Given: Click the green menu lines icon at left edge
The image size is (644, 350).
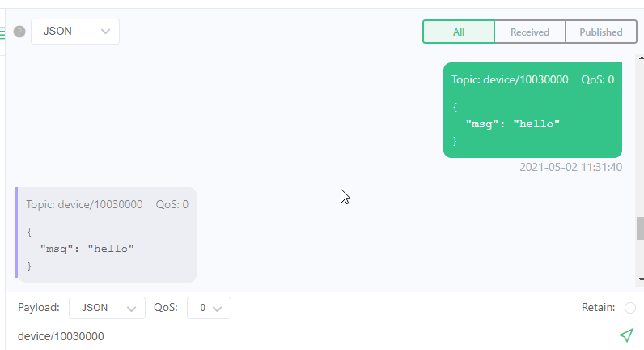Looking at the screenshot, I should (x=2, y=32).
